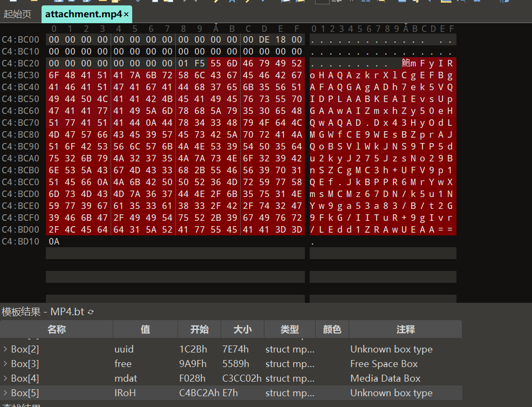Click address label C4:BD10
This screenshot has width=532, height=407.
pos(21,241)
